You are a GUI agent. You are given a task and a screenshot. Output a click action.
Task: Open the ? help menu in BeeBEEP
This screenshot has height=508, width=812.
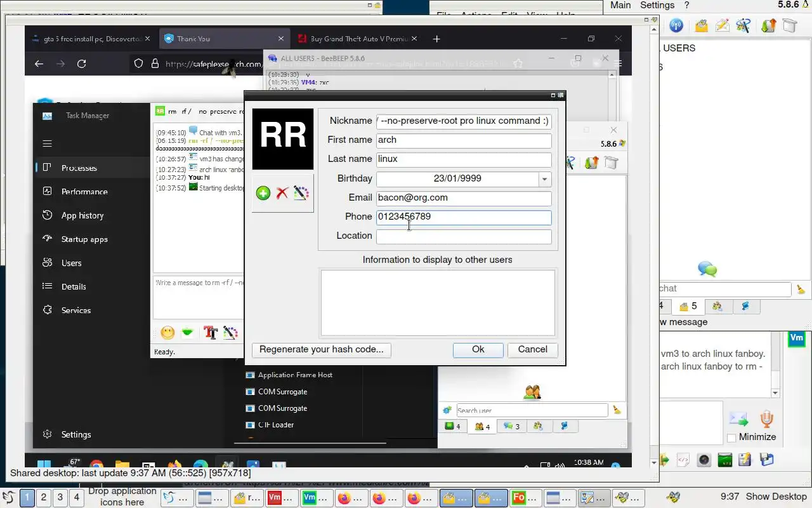686,5
